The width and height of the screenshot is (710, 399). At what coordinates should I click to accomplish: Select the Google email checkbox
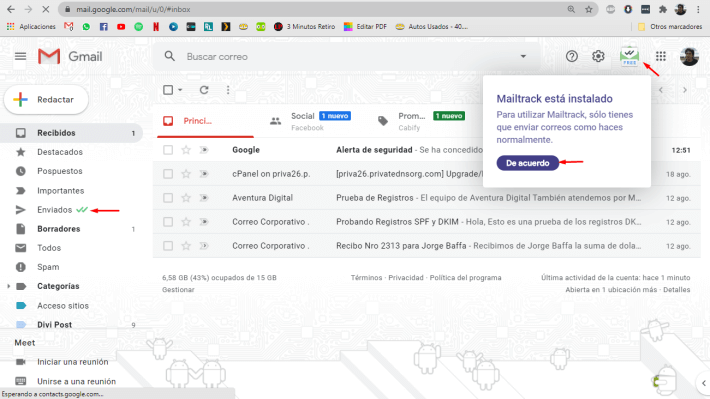coord(168,150)
